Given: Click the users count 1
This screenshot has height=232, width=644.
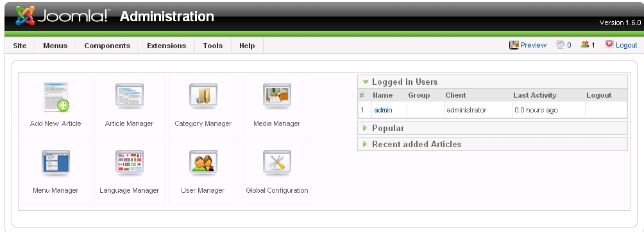Looking at the screenshot, I should pyautogui.click(x=593, y=45).
